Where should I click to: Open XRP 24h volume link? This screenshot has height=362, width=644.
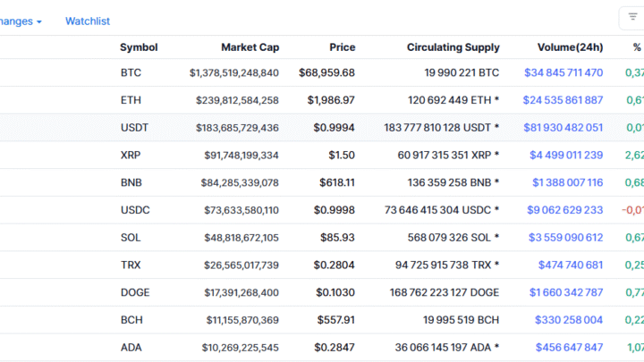(x=566, y=156)
